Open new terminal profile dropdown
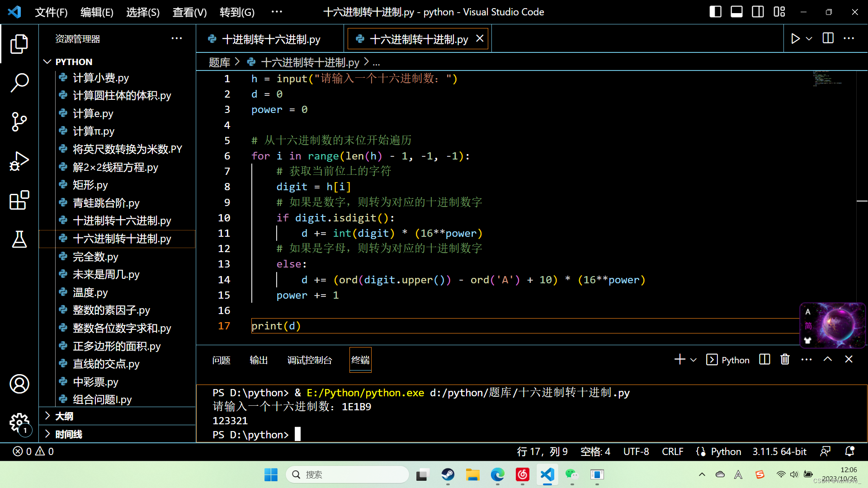Viewport: 868px width, 488px height. point(693,360)
